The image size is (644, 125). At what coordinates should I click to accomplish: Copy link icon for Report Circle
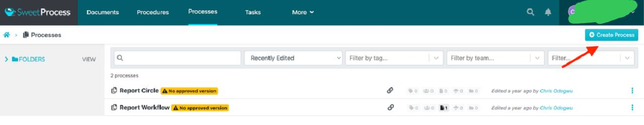tap(390, 90)
